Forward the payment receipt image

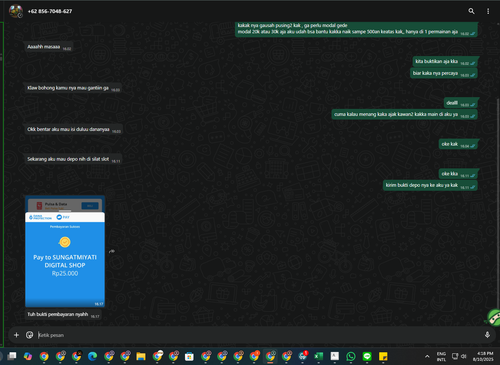112,251
